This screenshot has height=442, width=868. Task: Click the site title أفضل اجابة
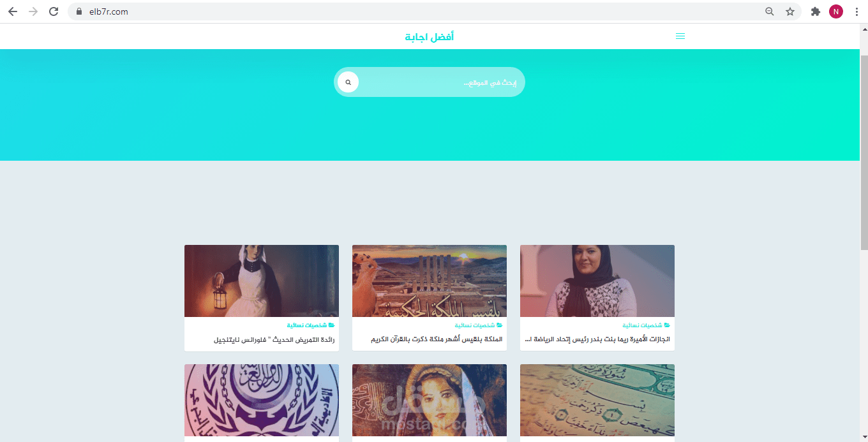[430, 36]
